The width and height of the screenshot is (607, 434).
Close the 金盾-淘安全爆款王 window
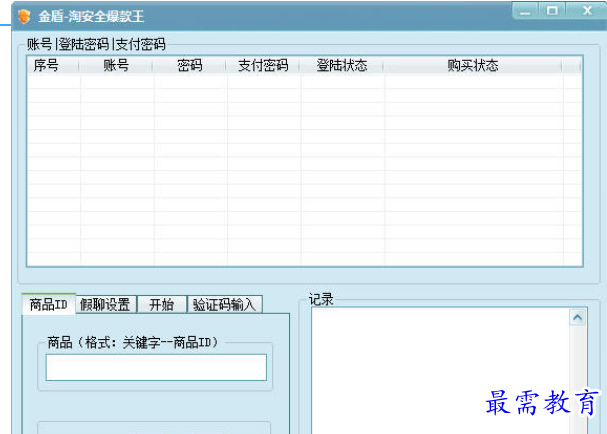[x=587, y=11]
